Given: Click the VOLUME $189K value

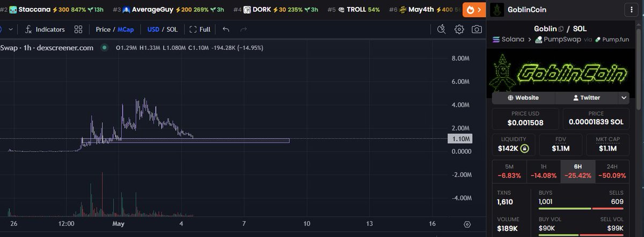Looking at the screenshot, I should (x=508, y=228).
